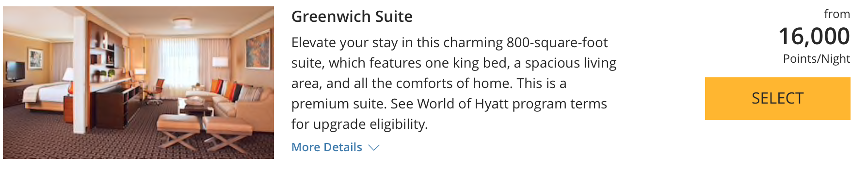Click the 'from' label above the price
This screenshot has height=177, width=868.
point(837,14)
